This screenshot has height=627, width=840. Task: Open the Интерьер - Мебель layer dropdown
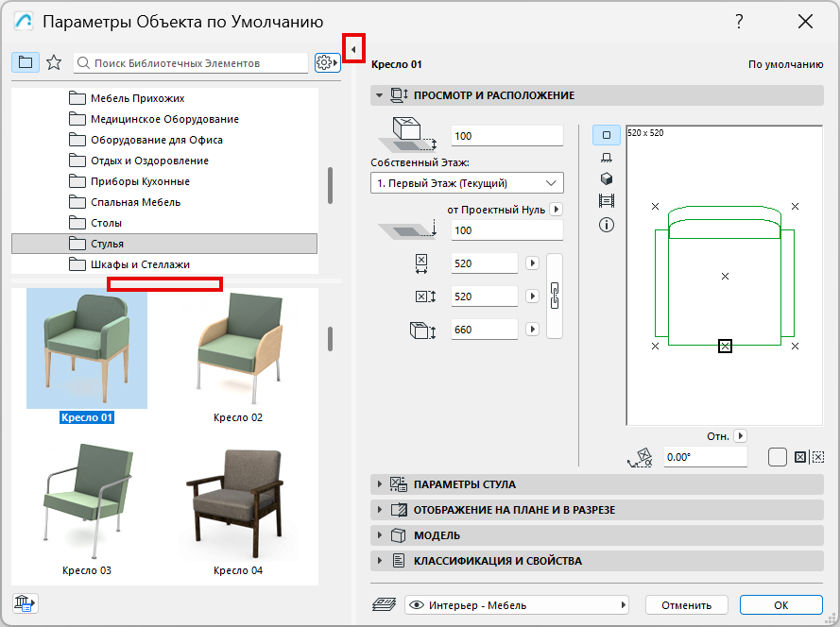click(x=517, y=605)
